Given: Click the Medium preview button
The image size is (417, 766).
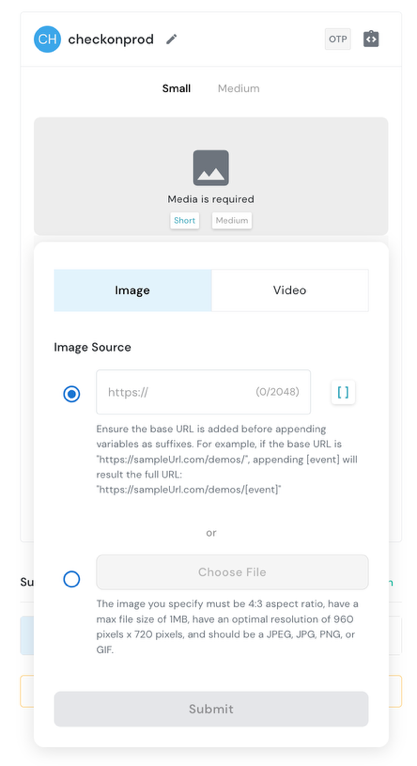Looking at the screenshot, I should click(x=232, y=220).
